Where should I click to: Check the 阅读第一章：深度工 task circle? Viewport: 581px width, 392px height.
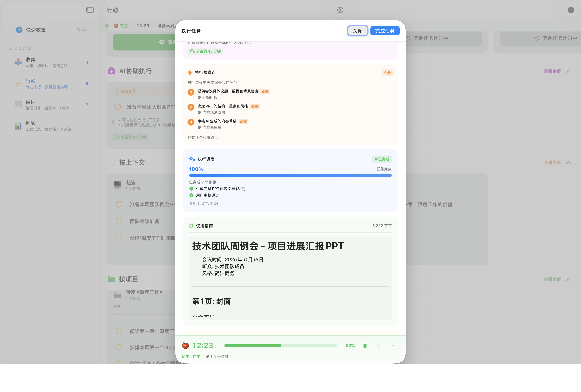(119, 331)
